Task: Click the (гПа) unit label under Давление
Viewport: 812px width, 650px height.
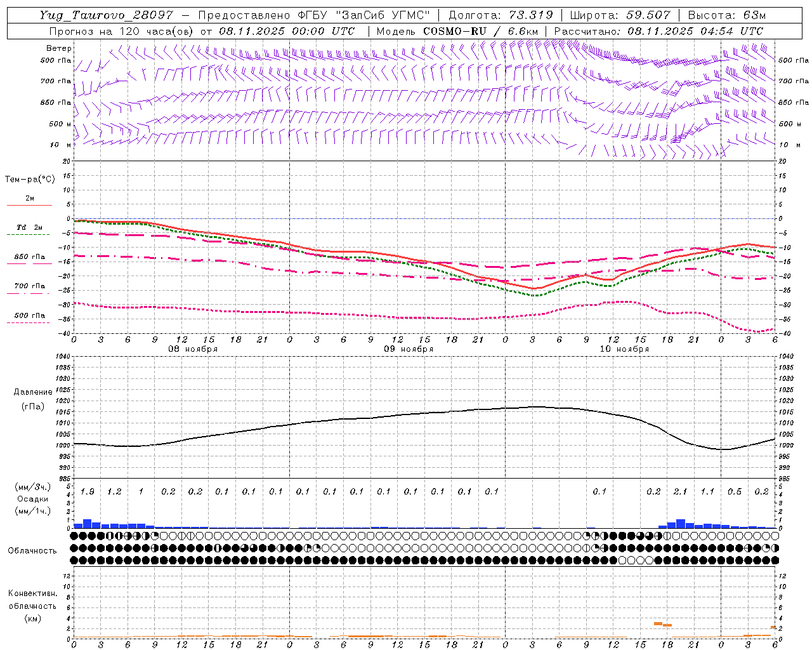Action: pyautogui.click(x=33, y=407)
